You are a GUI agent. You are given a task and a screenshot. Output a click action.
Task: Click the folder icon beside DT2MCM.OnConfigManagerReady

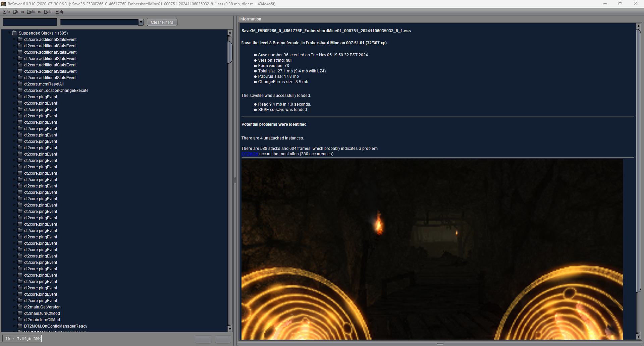click(x=20, y=326)
